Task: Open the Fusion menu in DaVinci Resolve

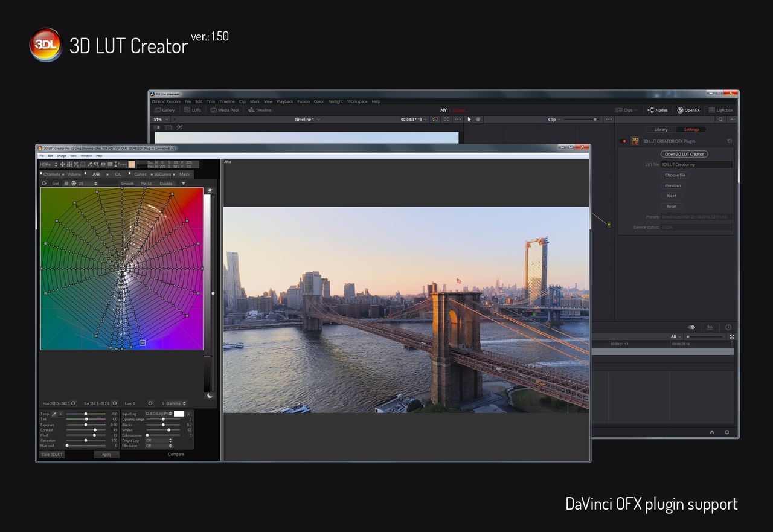Action: point(303,101)
